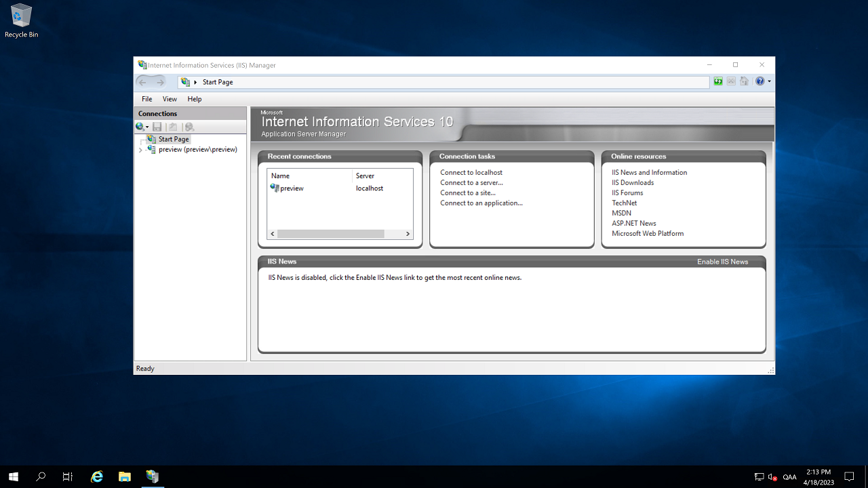The height and width of the screenshot is (488, 868).
Task: Select Start Page in the Connections tree
Action: [x=174, y=139]
